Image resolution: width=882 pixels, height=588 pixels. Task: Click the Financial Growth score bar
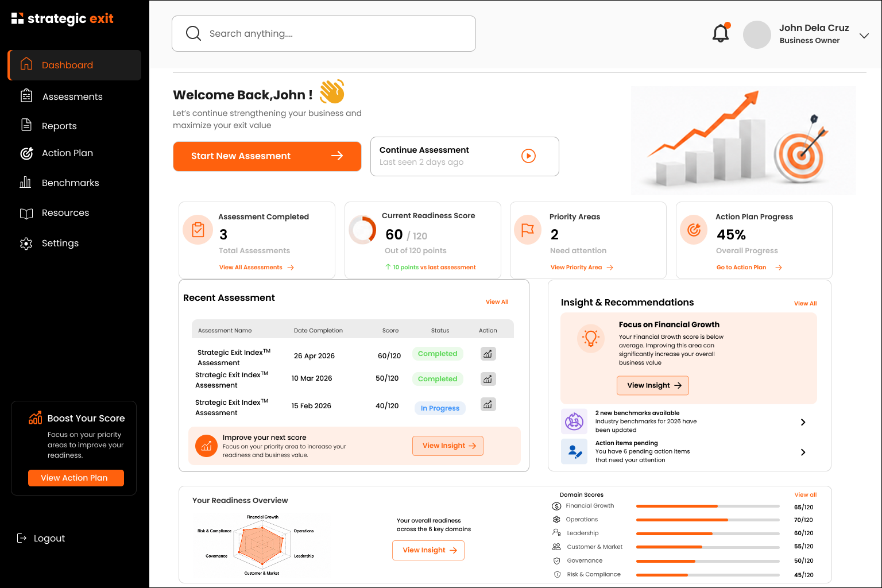tap(707, 506)
